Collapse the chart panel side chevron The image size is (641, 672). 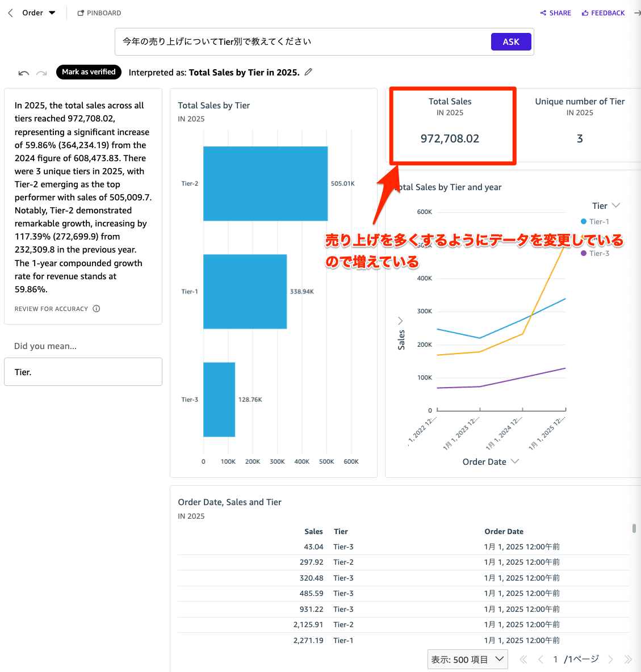pyautogui.click(x=401, y=320)
